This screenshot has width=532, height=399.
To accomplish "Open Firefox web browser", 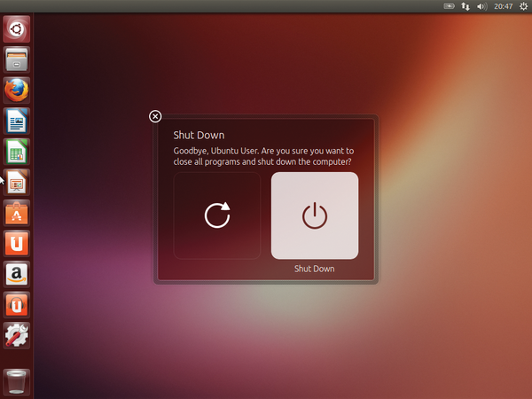I will pyautogui.click(x=16, y=90).
